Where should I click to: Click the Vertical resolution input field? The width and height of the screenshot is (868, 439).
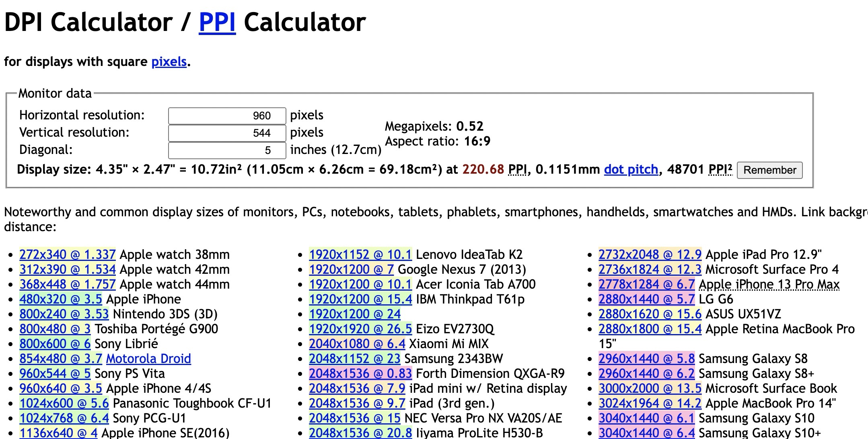227,133
